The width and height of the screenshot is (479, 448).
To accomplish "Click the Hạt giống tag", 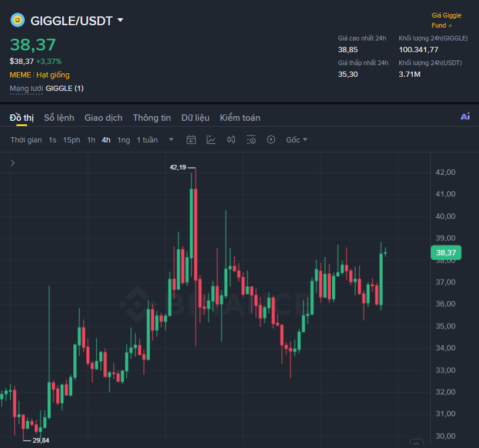I will tap(53, 75).
